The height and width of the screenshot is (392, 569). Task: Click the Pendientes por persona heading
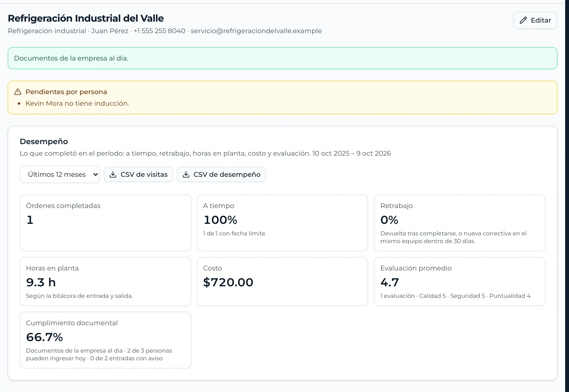(66, 92)
